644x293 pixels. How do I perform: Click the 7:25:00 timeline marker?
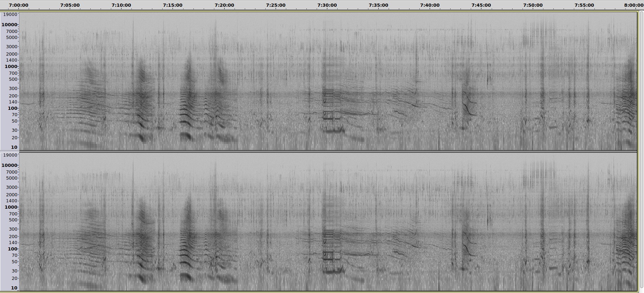pyautogui.click(x=276, y=5)
